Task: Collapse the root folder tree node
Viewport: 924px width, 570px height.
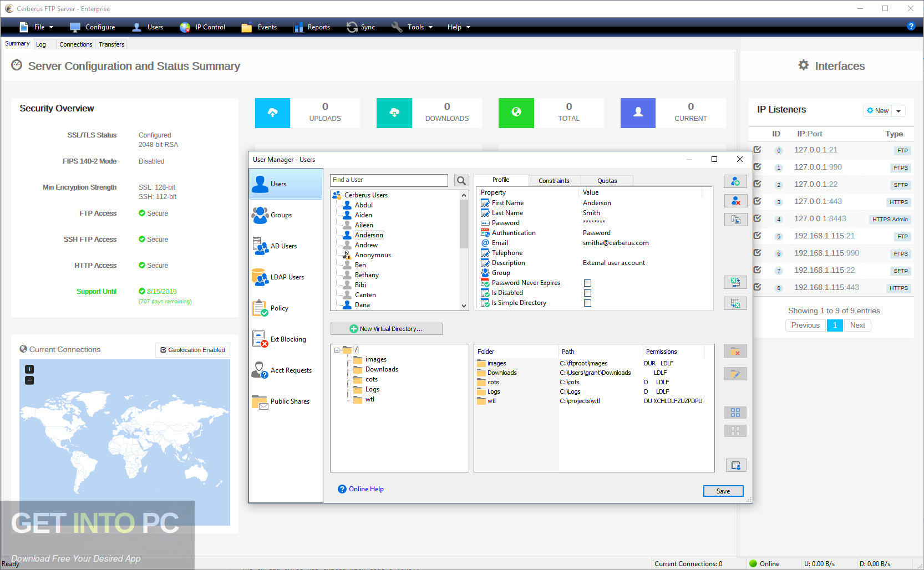Action: [337, 350]
